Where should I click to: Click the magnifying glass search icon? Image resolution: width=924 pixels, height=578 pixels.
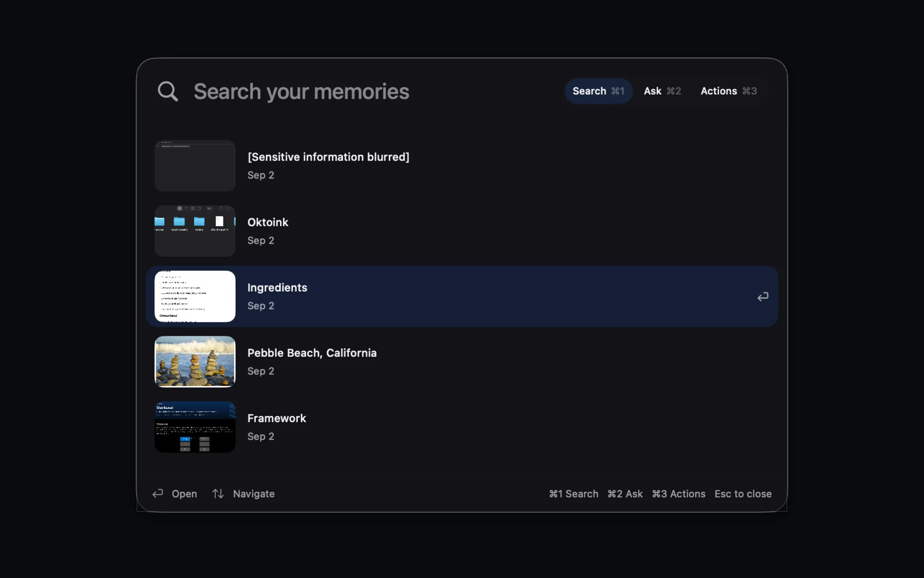click(168, 92)
